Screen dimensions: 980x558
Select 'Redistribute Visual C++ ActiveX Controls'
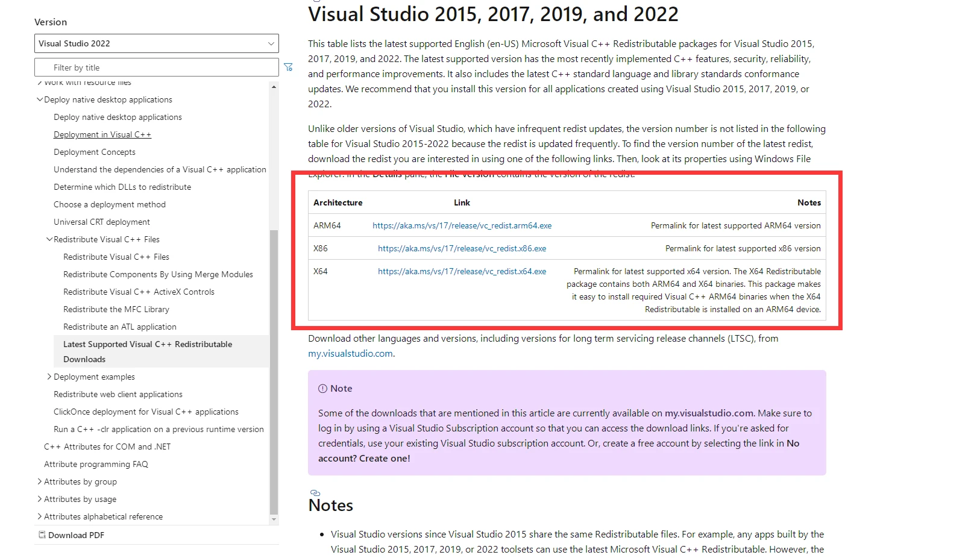(139, 292)
